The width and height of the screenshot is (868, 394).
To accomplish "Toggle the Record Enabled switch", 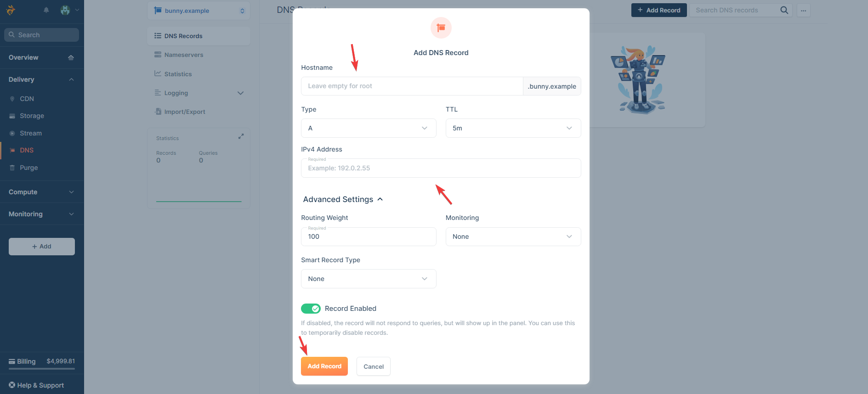I will click(311, 309).
